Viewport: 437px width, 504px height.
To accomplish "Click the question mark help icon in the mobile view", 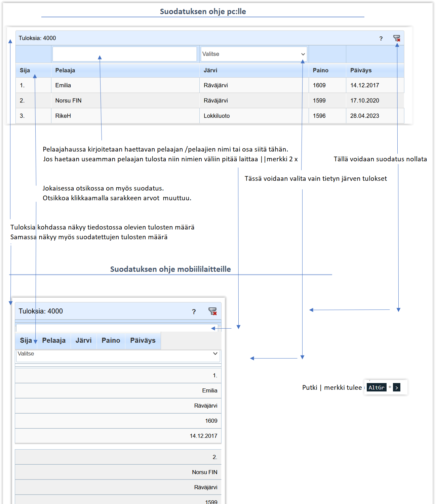I will [194, 311].
